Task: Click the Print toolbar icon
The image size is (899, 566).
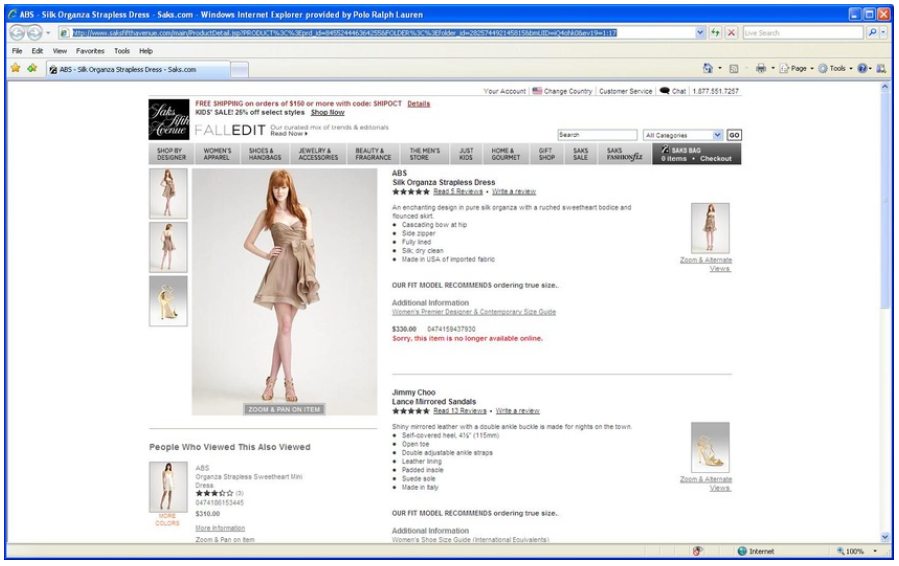Action: [x=761, y=68]
